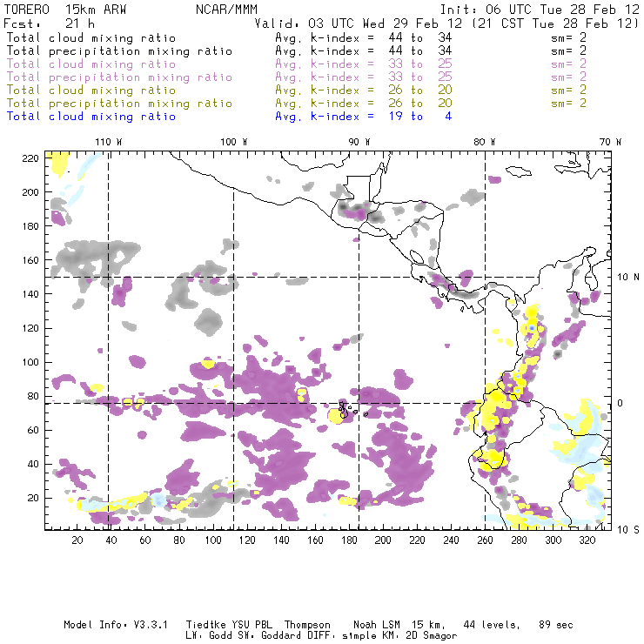Click the "89 sec" text
Image resolution: width=644 pixels, height=644 pixels.
click(556, 625)
